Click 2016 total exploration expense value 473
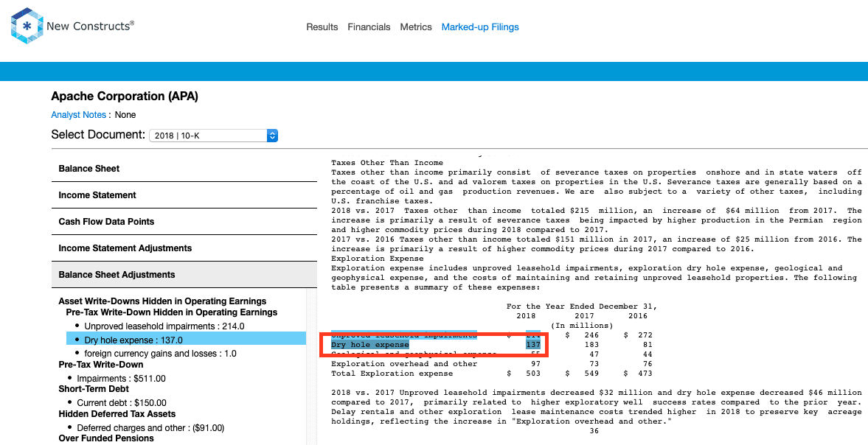This screenshot has width=868, height=445. (645, 373)
